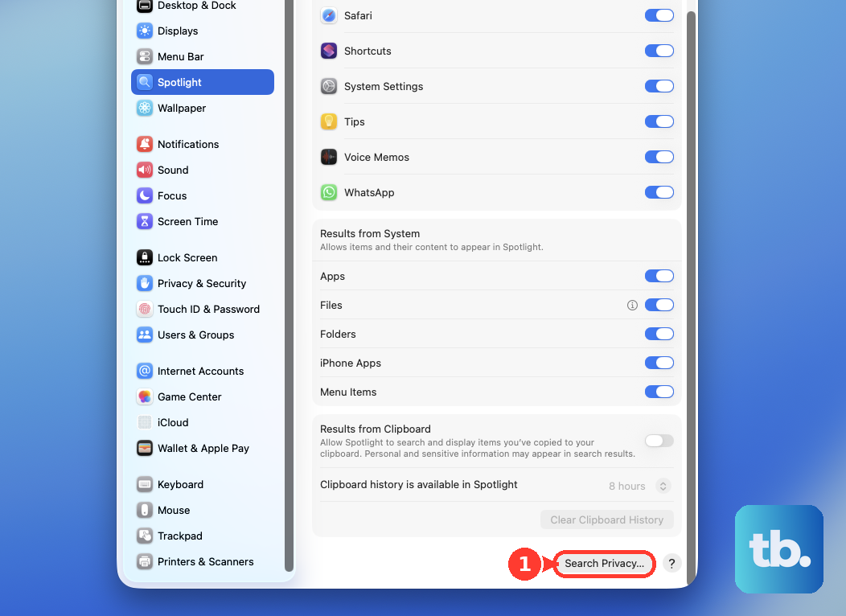Select Privacy & Security hand icon
Viewport: 846px width, 616px height.
point(145,283)
